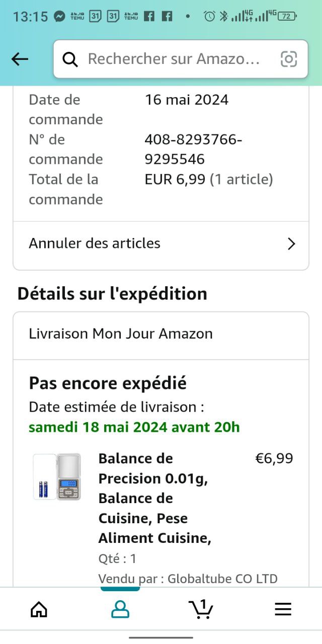
Task: Go to Amazon home icon
Action: coord(39,609)
